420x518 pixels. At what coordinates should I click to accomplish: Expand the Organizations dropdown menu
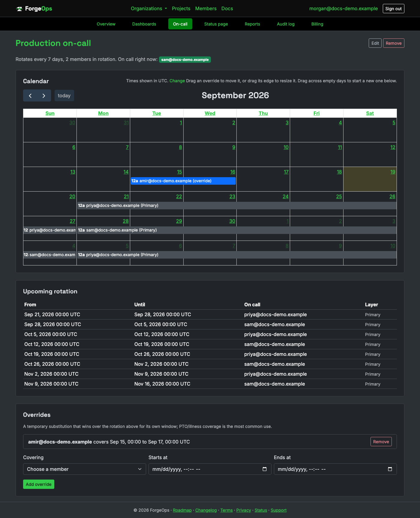pos(149,8)
